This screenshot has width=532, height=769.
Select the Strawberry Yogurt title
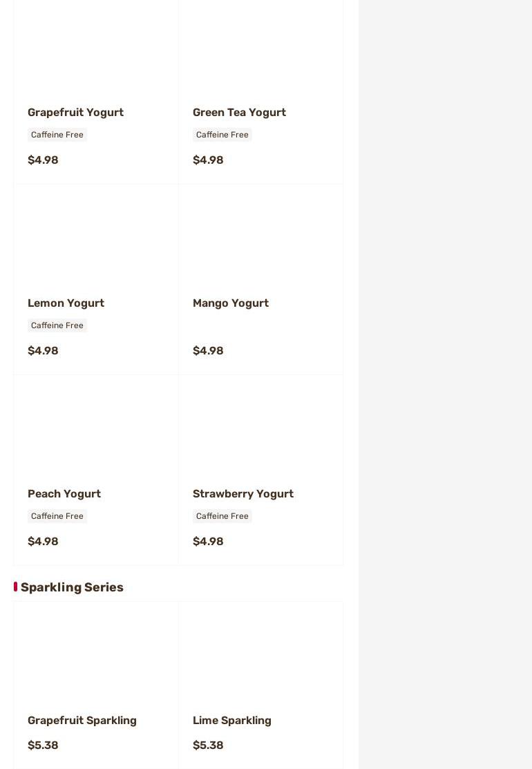click(243, 493)
